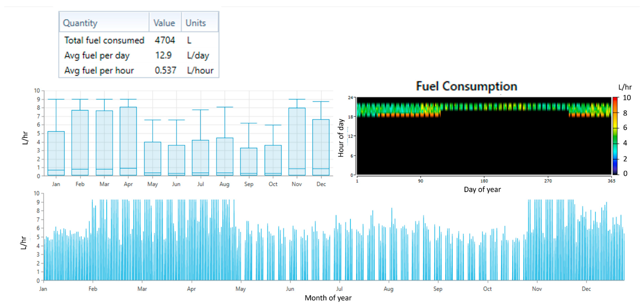Click the 4704 total fuel value

click(x=165, y=40)
